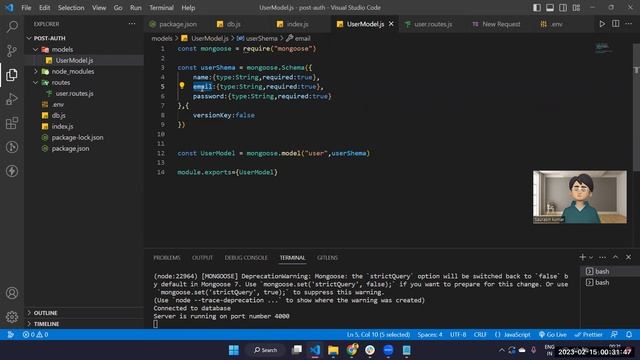
Task: Open the Selection menu
Action: tap(71, 8)
